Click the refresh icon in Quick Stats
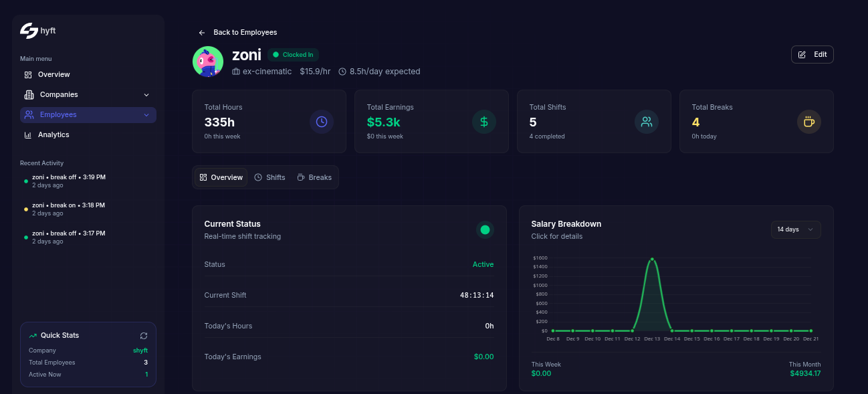Screen dimensions: 868x394 (x=144, y=336)
